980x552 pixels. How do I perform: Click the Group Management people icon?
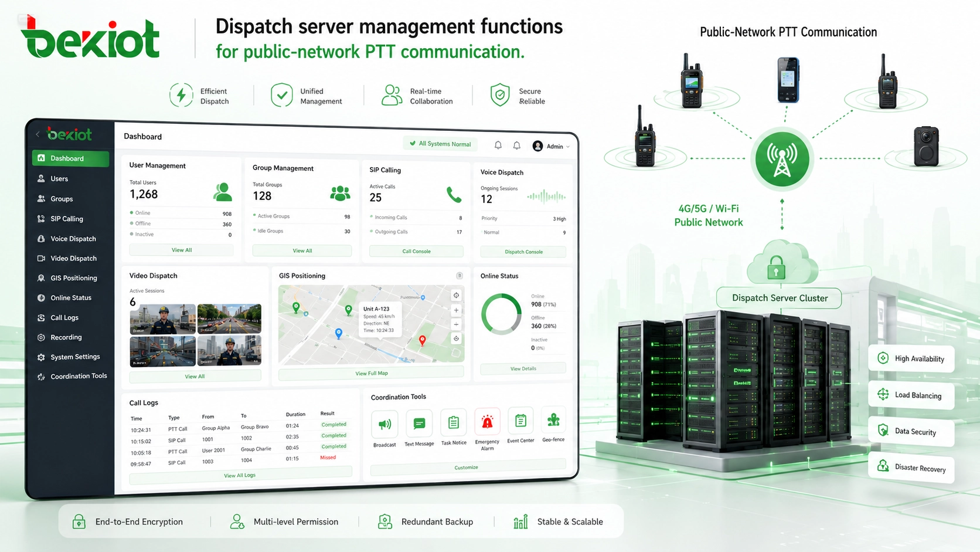340,193
